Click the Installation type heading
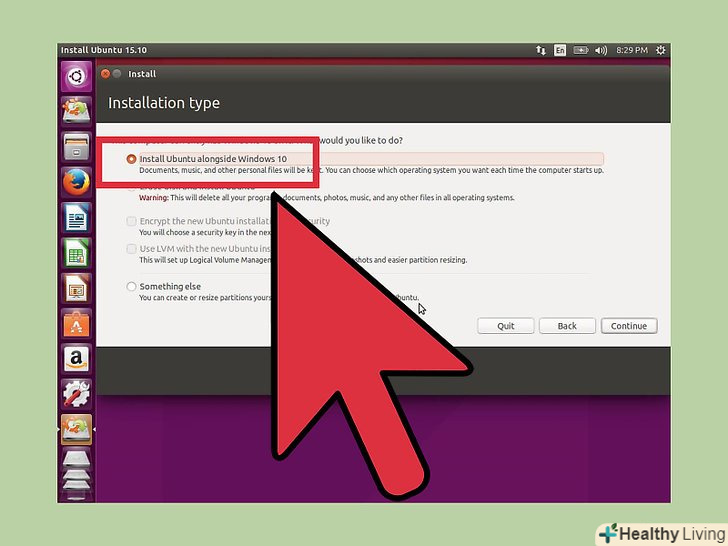728x546 pixels. point(164,103)
